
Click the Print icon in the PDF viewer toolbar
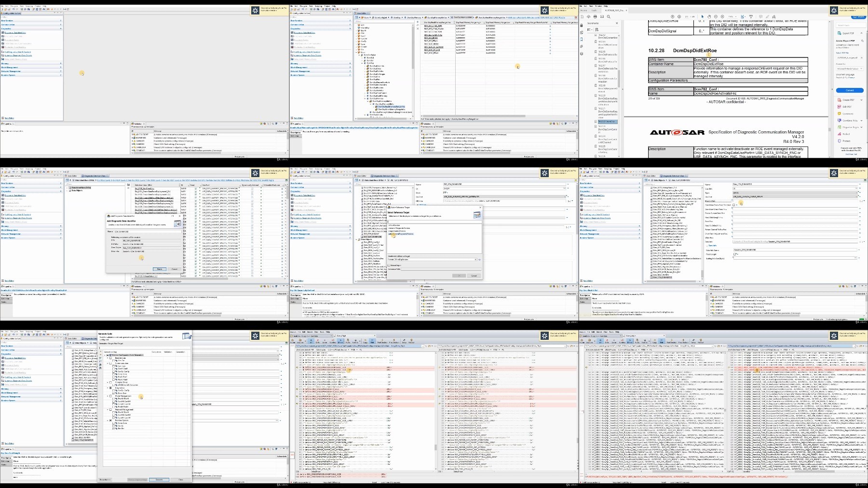595,16
